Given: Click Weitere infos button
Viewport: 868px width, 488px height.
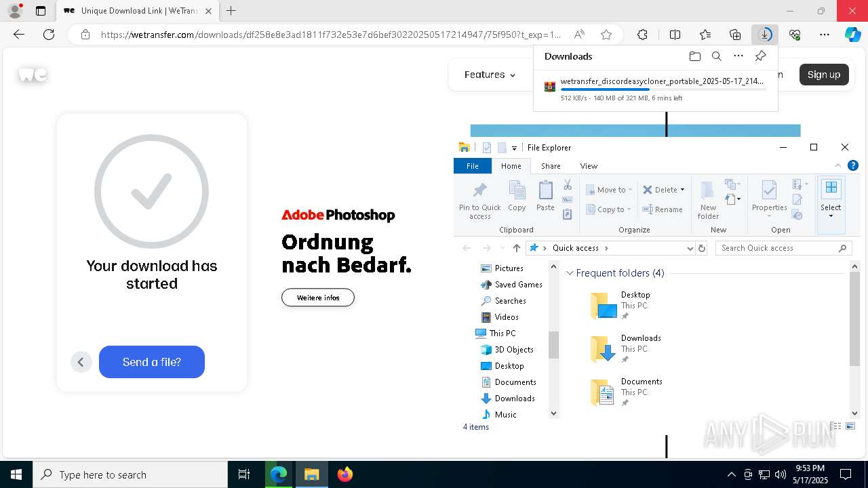Looking at the screenshot, I should coord(318,298).
